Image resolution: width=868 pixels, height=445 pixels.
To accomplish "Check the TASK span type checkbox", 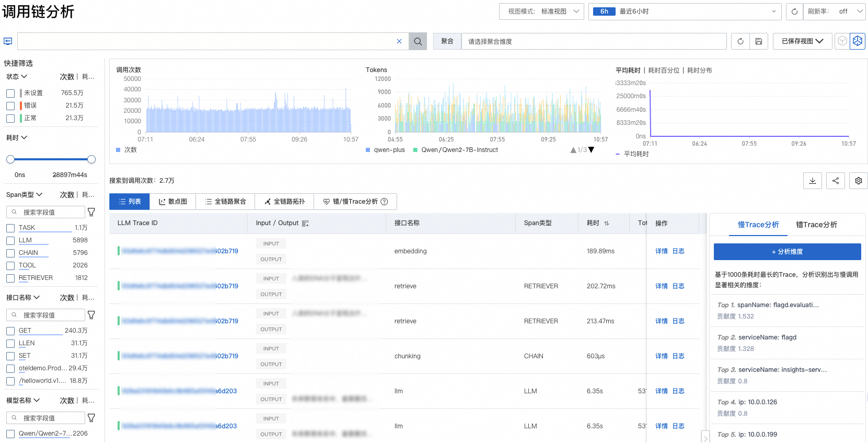I will pos(10,228).
